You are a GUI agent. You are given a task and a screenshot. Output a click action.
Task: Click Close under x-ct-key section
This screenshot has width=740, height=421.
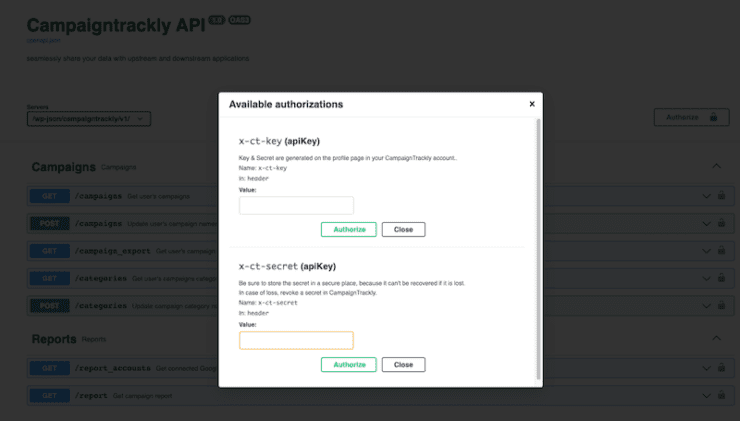tap(403, 230)
